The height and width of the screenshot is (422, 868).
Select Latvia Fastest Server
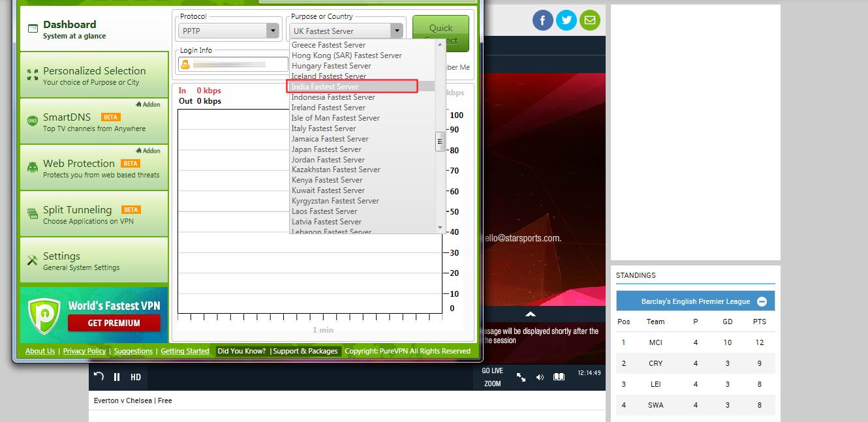362,222
